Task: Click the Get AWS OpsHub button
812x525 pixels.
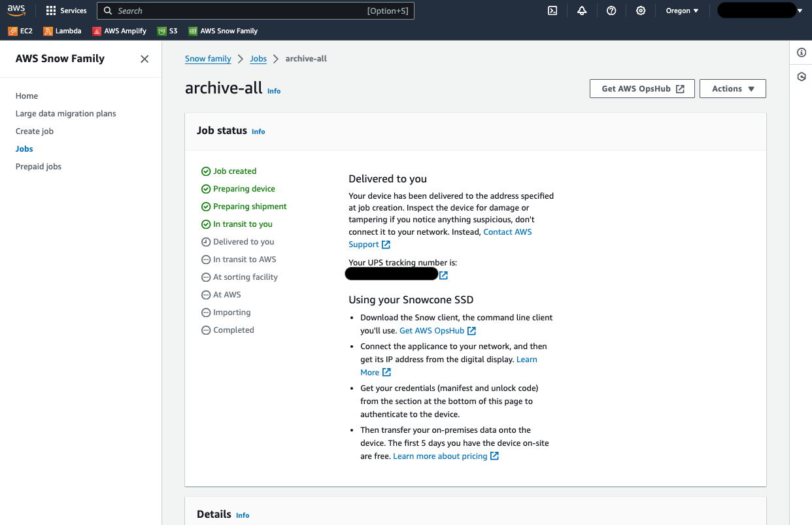Action: [x=642, y=89]
